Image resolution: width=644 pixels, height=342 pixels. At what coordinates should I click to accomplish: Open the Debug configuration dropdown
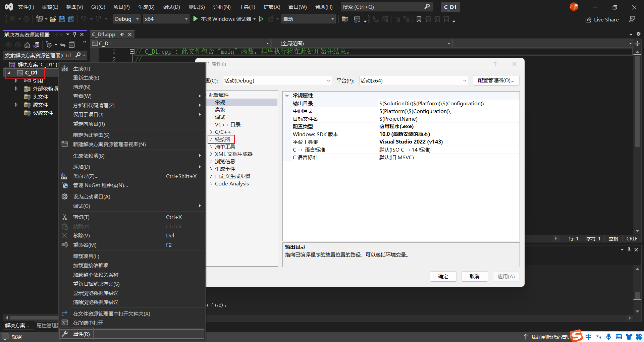[x=127, y=19]
